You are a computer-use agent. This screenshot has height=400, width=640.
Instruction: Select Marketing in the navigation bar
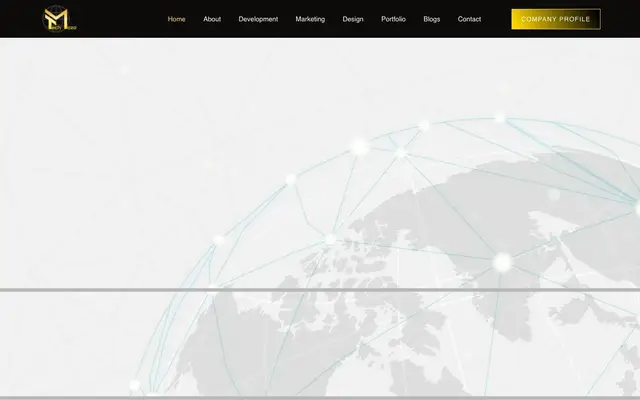[310, 19]
